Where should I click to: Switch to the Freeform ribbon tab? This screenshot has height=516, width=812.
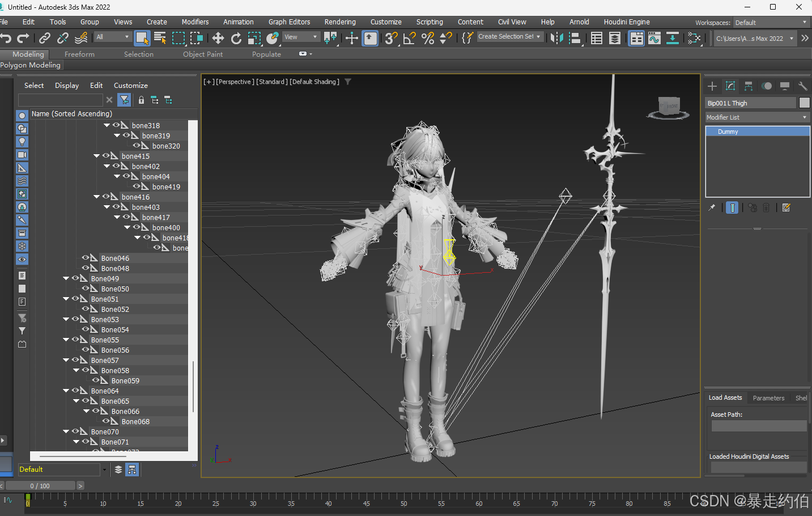tap(79, 54)
